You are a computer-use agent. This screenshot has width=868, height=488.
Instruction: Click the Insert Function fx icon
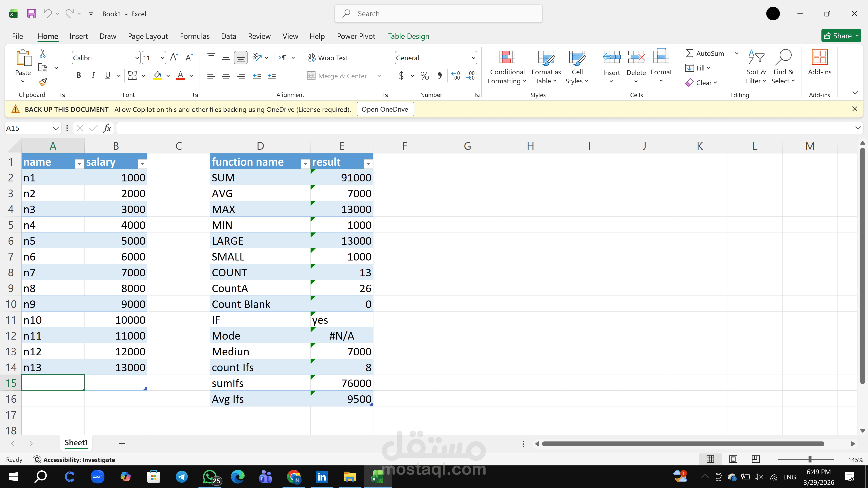coord(107,128)
